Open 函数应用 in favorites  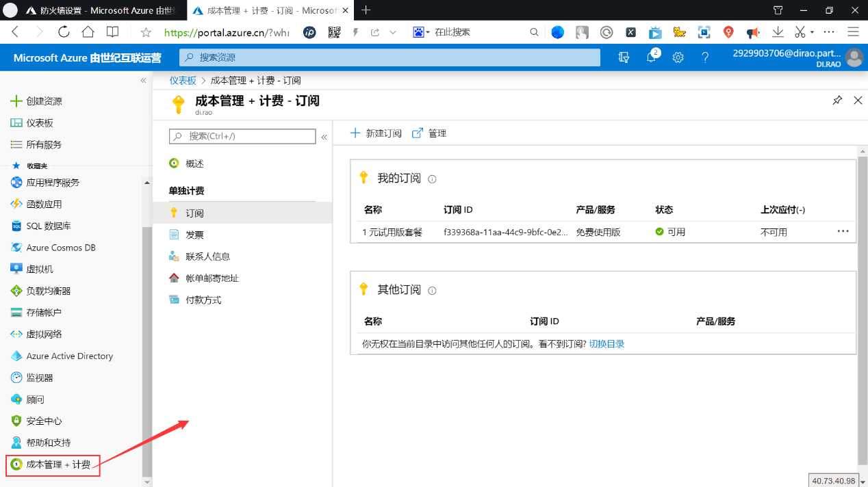tap(44, 204)
